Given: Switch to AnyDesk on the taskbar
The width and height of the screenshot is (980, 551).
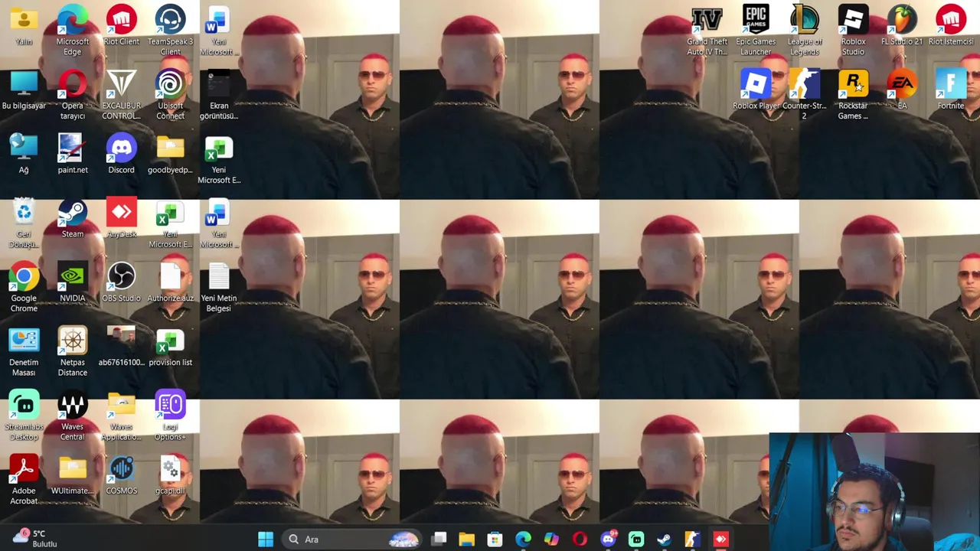Looking at the screenshot, I should tap(720, 540).
